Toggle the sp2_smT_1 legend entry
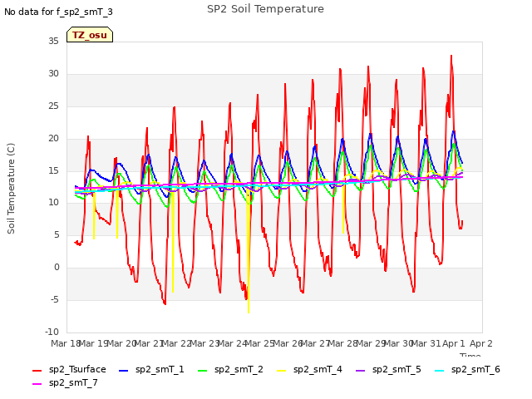 (151, 369)
